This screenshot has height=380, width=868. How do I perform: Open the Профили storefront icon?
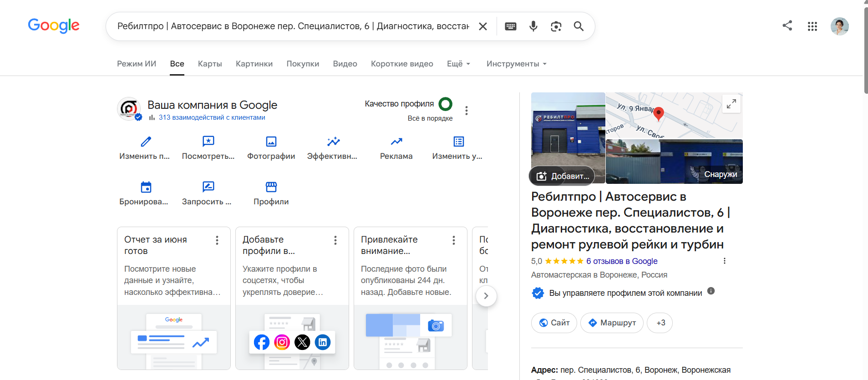coord(271,187)
